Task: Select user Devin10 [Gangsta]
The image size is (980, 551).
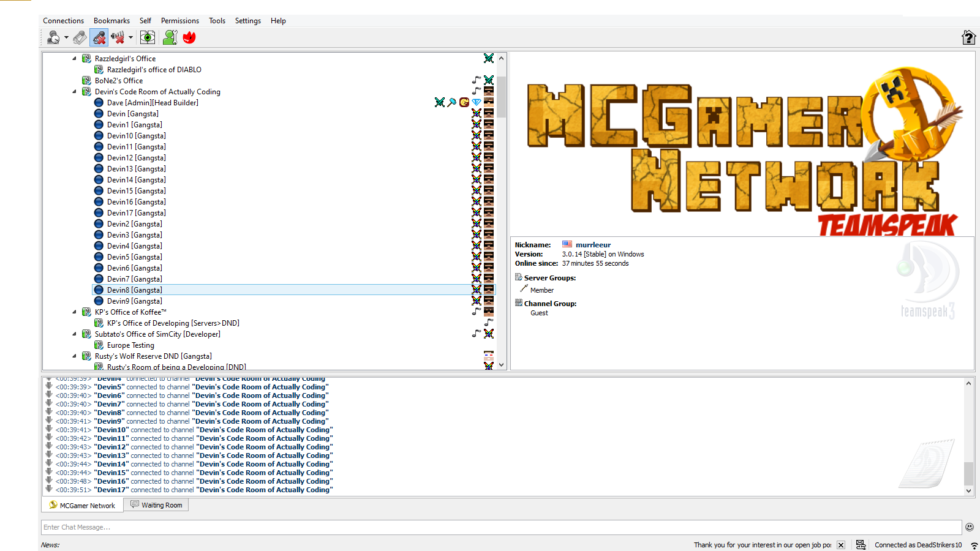Action: click(136, 136)
